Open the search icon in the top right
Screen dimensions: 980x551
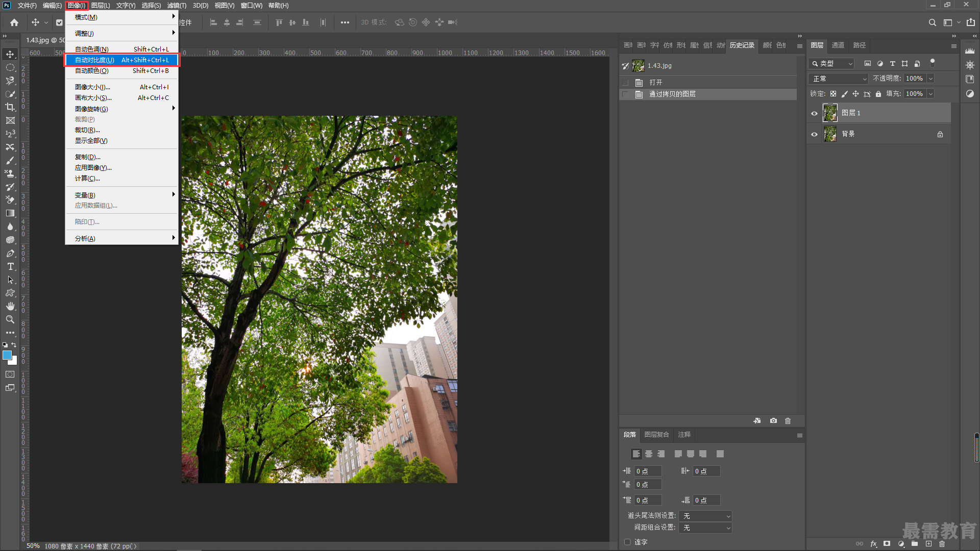click(x=932, y=22)
